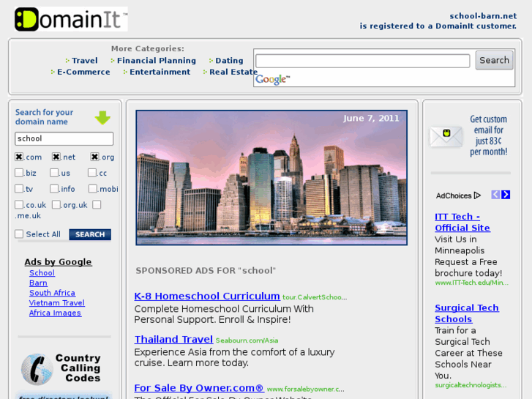Toggle the Select All checkbox
The height and width of the screenshot is (399, 532).
coord(19,234)
